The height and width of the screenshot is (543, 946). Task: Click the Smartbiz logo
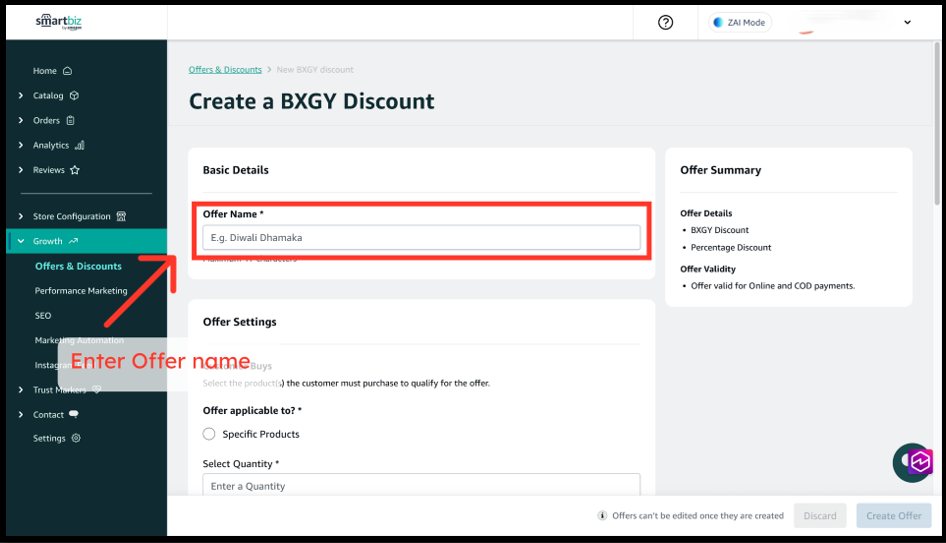59,22
